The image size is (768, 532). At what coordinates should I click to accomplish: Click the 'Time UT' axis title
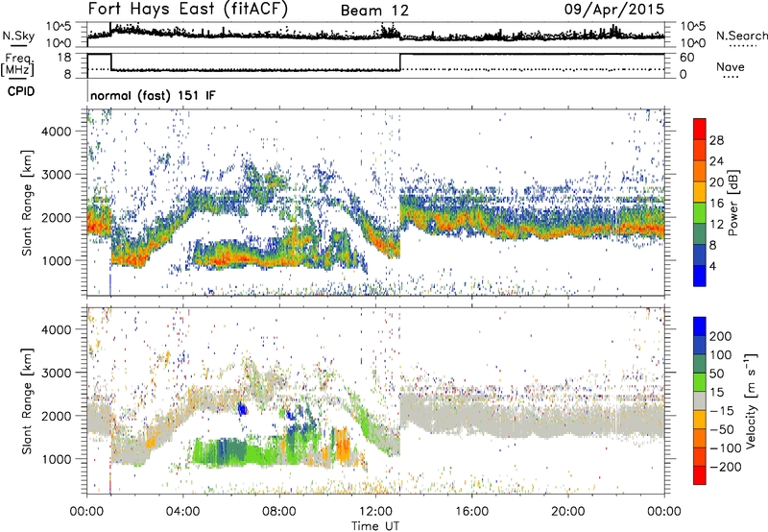[x=375, y=525]
